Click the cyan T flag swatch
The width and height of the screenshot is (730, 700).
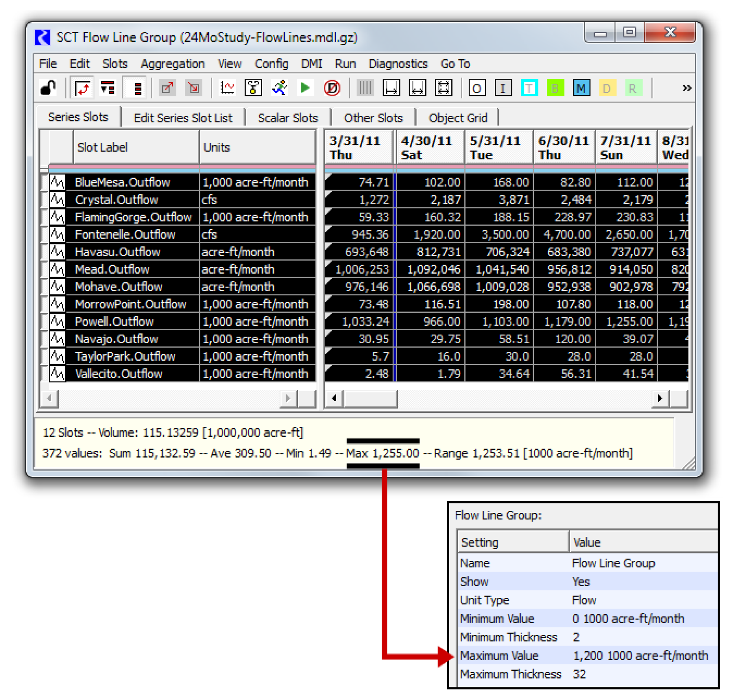(529, 88)
